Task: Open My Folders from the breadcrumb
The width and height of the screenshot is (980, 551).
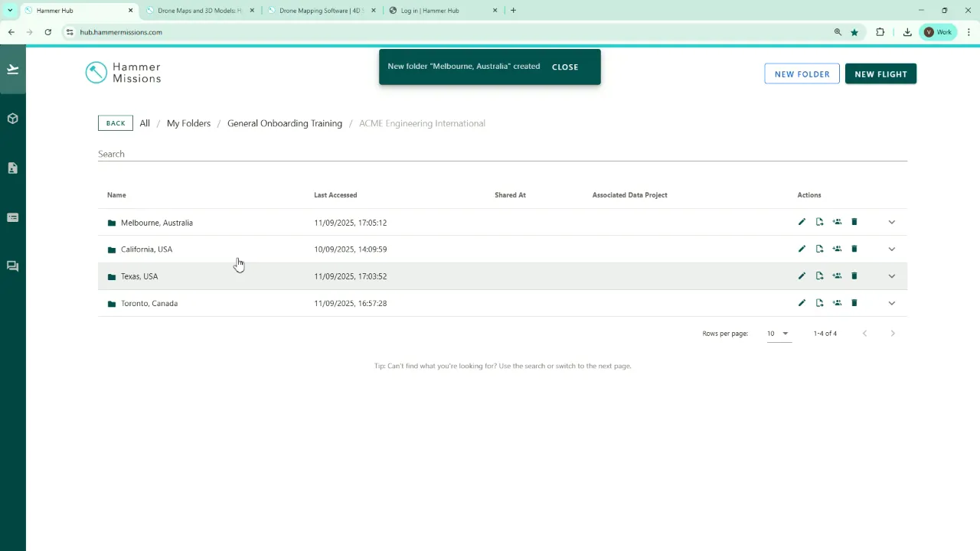Action: click(188, 123)
